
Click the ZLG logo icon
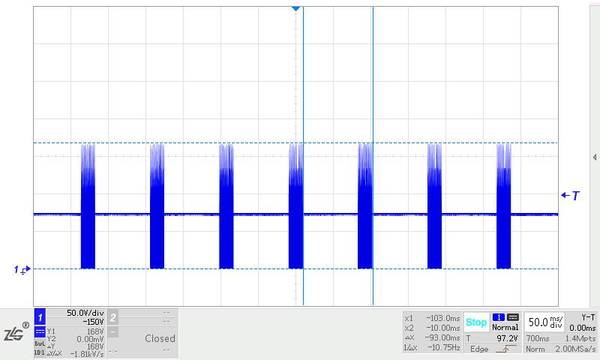pyautogui.click(x=16, y=332)
